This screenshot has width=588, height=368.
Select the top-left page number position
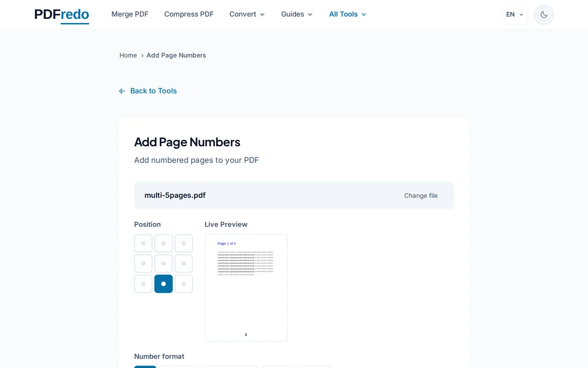[x=143, y=243]
